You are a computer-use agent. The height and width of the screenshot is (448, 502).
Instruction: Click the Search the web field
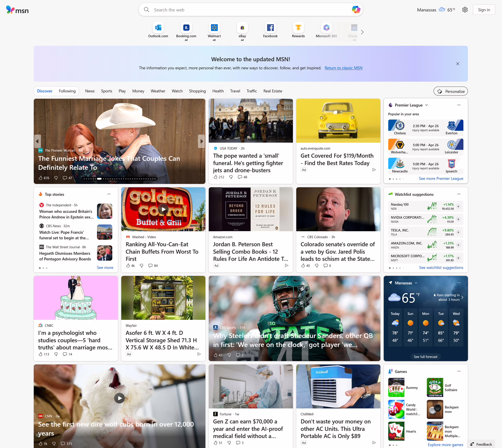click(250, 10)
